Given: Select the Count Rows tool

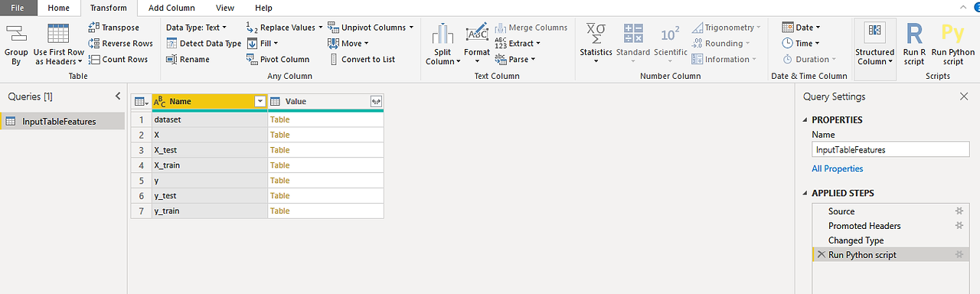Looking at the screenshot, I should (x=94, y=59).
